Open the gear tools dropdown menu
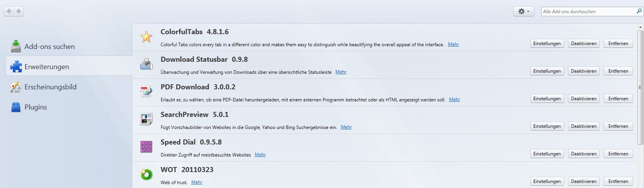Image resolution: width=644 pixels, height=188 pixels. [524, 12]
